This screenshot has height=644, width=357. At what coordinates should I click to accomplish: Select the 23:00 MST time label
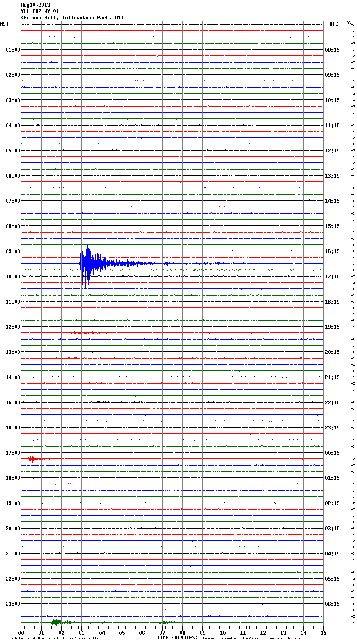pyautogui.click(x=13, y=604)
